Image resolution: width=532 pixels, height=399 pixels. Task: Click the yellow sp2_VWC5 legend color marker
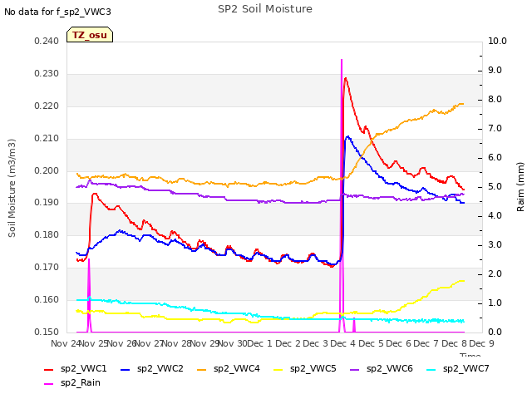click(x=278, y=369)
